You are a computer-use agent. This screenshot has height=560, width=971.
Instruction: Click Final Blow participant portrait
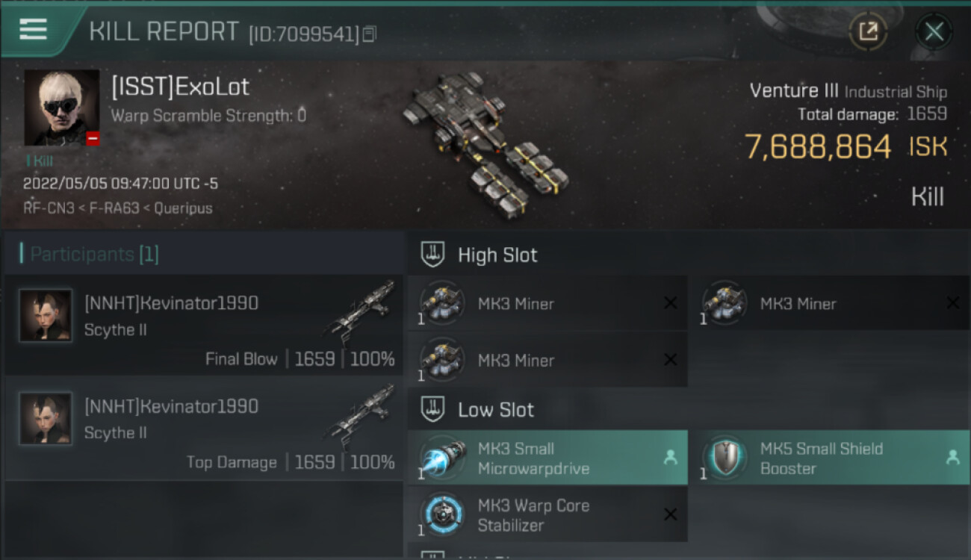(x=46, y=316)
